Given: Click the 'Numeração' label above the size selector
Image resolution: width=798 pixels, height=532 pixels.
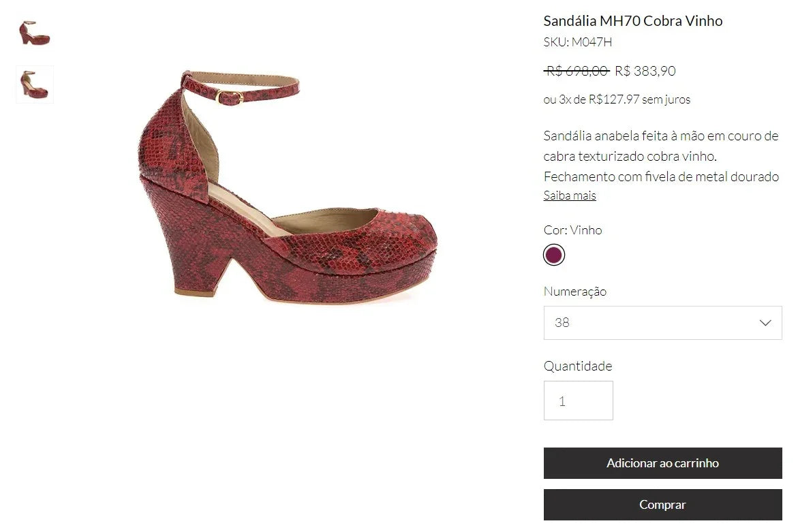Looking at the screenshot, I should click(x=574, y=291).
